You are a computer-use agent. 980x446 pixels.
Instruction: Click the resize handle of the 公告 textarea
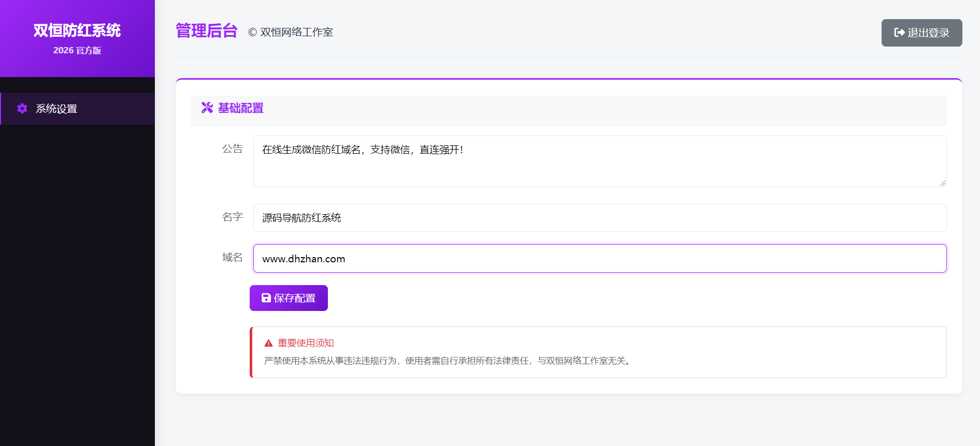point(942,183)
